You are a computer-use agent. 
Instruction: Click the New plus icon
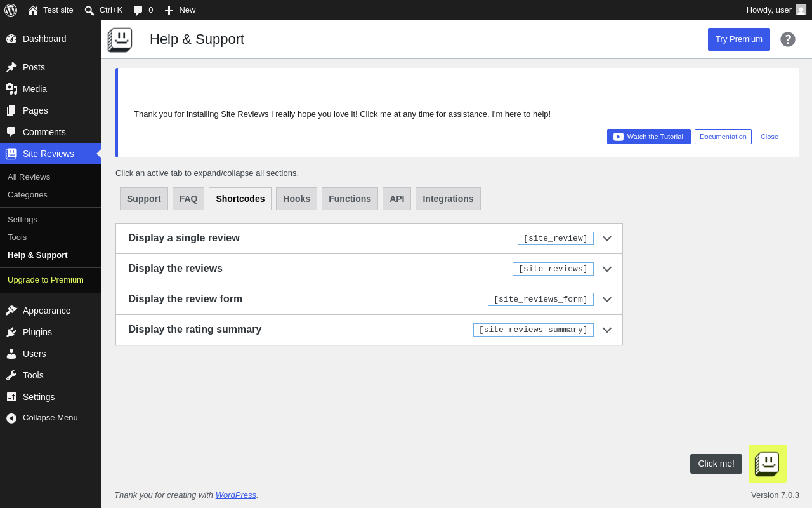click(169, 10)
